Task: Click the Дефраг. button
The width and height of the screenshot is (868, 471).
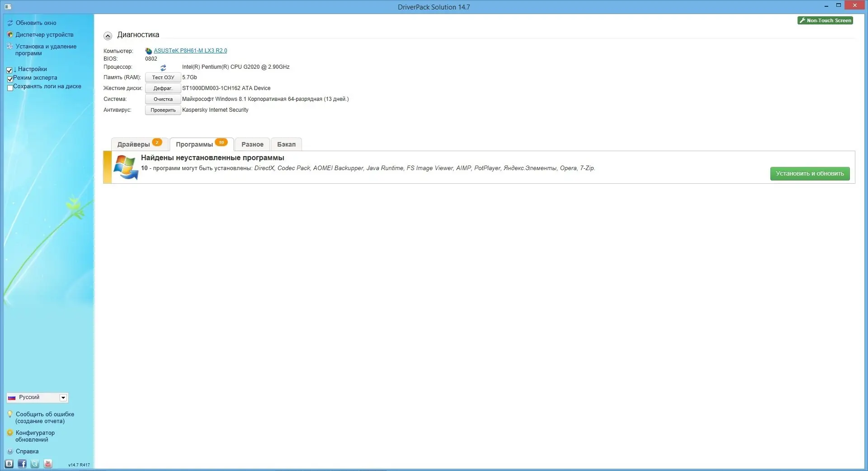Action: 163,88
